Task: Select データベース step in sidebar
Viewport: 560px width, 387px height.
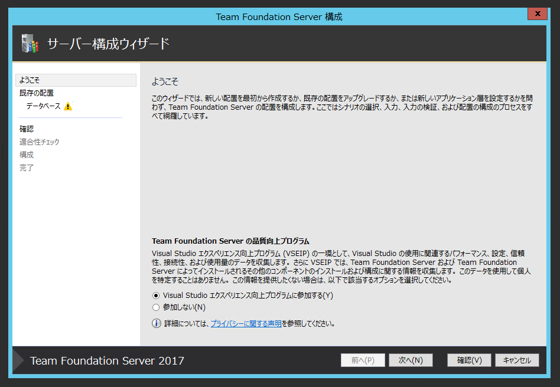Action: coord(44,106)
